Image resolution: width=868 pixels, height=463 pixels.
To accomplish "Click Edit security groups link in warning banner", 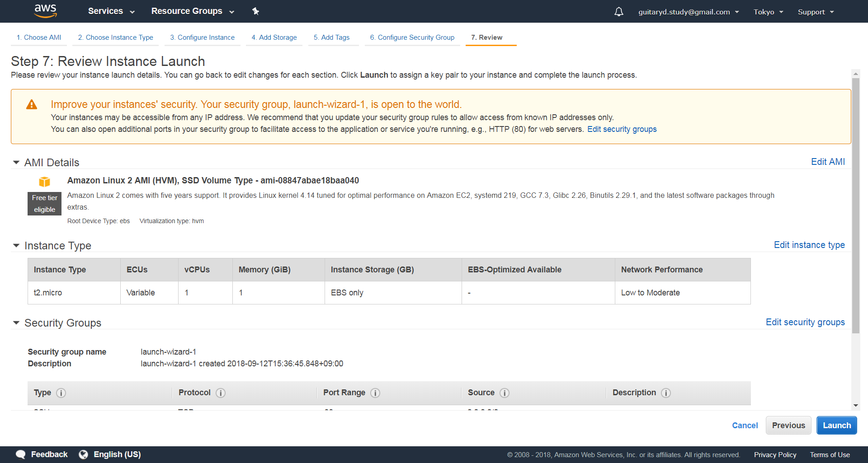I will [x=622, y=129].
